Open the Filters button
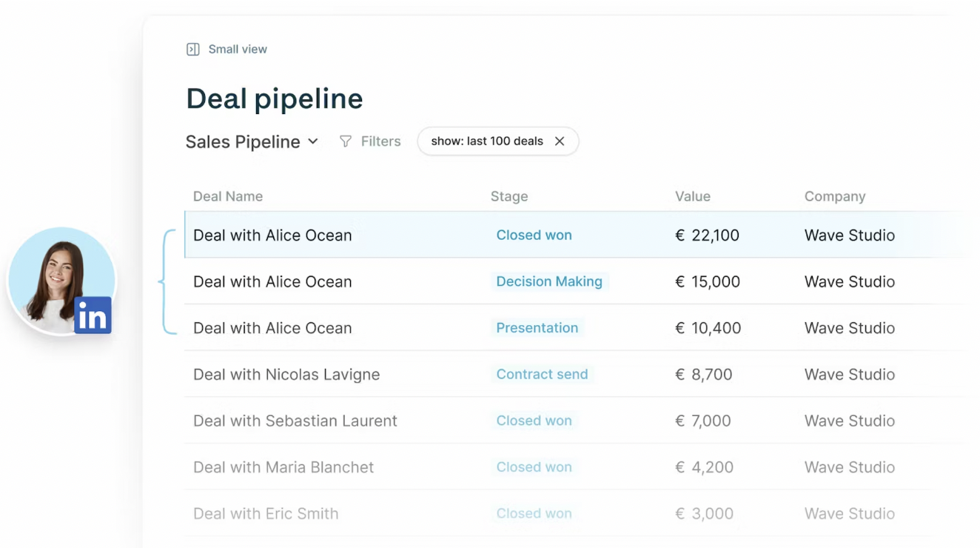980x548 pixels. 370,141
